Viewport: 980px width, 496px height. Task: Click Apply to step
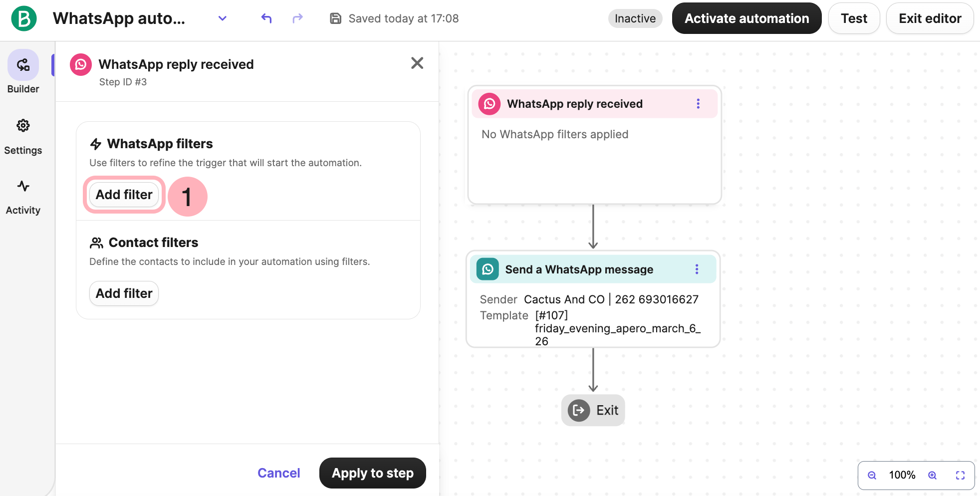point(372,473)
